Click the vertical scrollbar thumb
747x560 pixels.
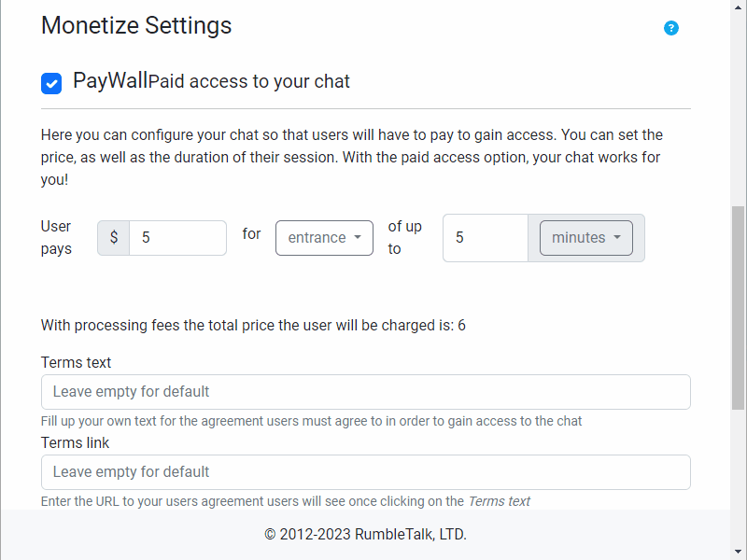[739, 308]
